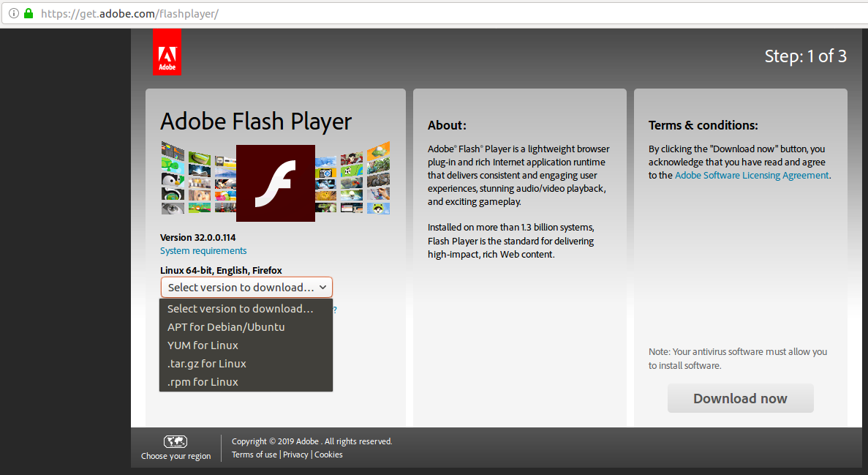Select .tar.gz for Linux option
The height and width of the screenshot is (475, 868).
coord(246,364)
